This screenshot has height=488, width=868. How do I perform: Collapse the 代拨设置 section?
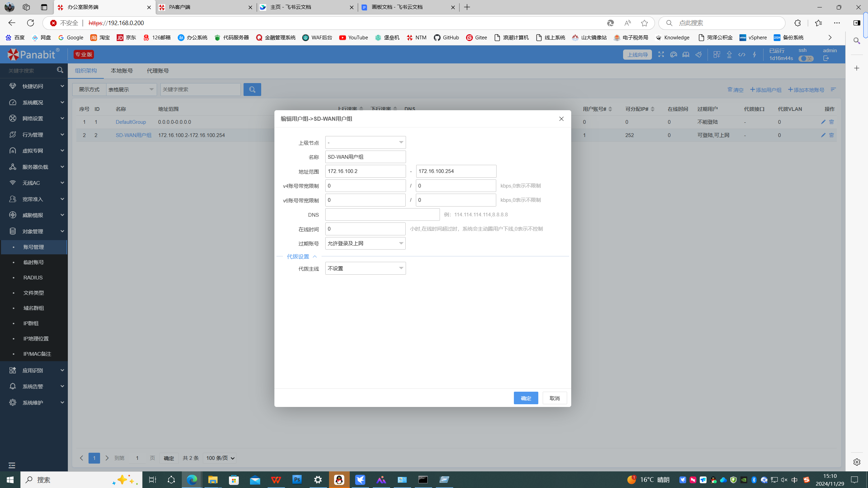tap(302, 256)
